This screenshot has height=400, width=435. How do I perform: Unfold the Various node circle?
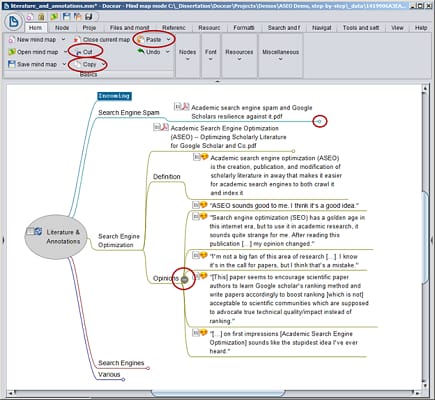(123, 379)
